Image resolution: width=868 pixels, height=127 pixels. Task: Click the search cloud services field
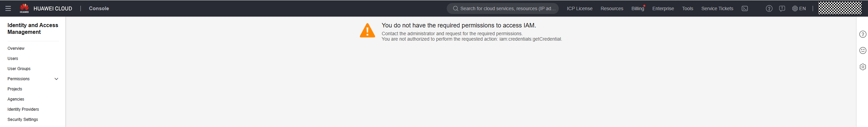coord(503,8)
